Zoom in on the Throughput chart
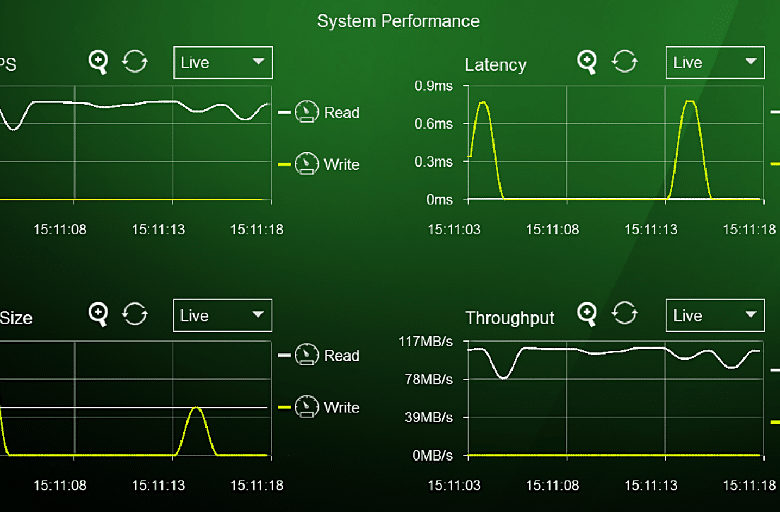This screenshot has height=512, width=780. coord(587,314)
